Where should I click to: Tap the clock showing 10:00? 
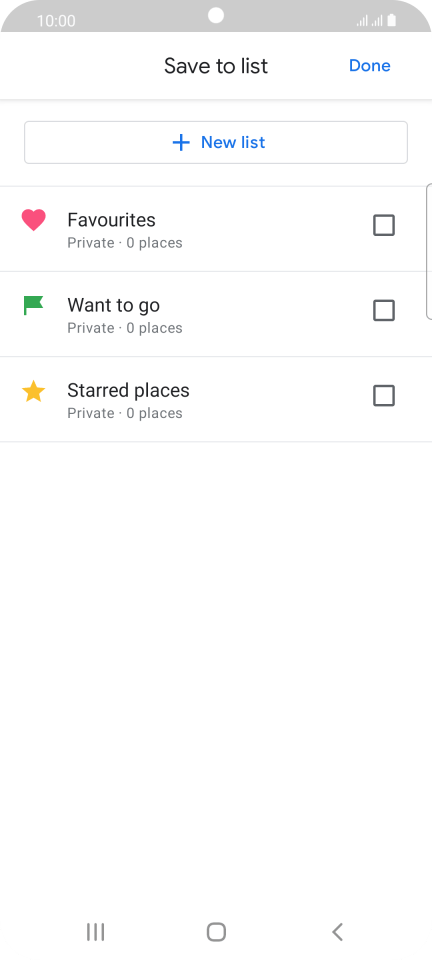pos(56,21)
